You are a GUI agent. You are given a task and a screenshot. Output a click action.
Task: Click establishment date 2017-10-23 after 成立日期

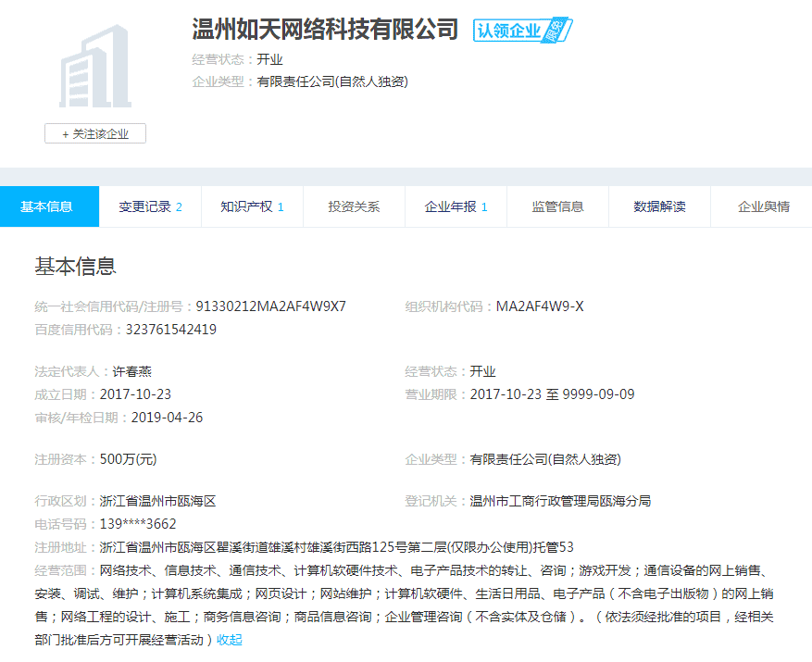click(135, 394)
